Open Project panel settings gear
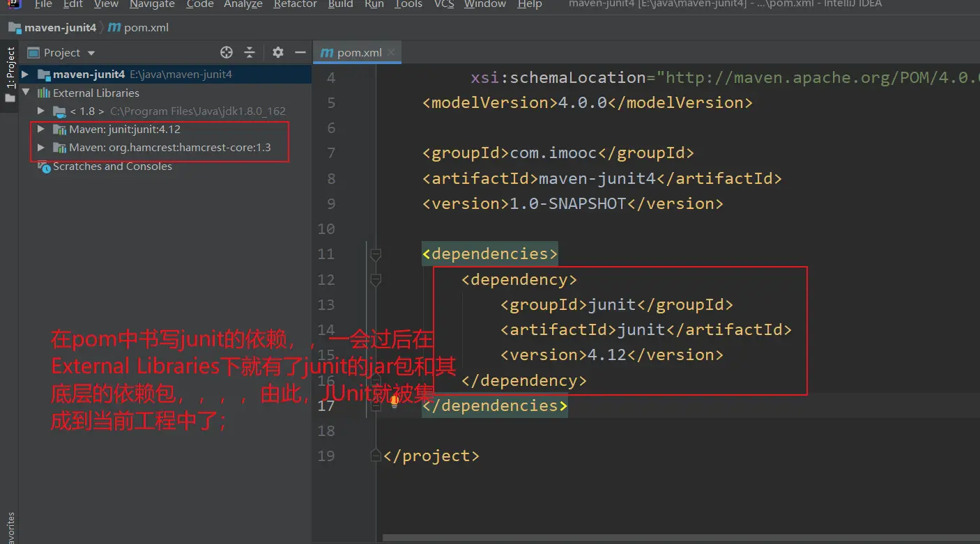The width and height of the screenshot is (980, 544). (x=278, y=53)
